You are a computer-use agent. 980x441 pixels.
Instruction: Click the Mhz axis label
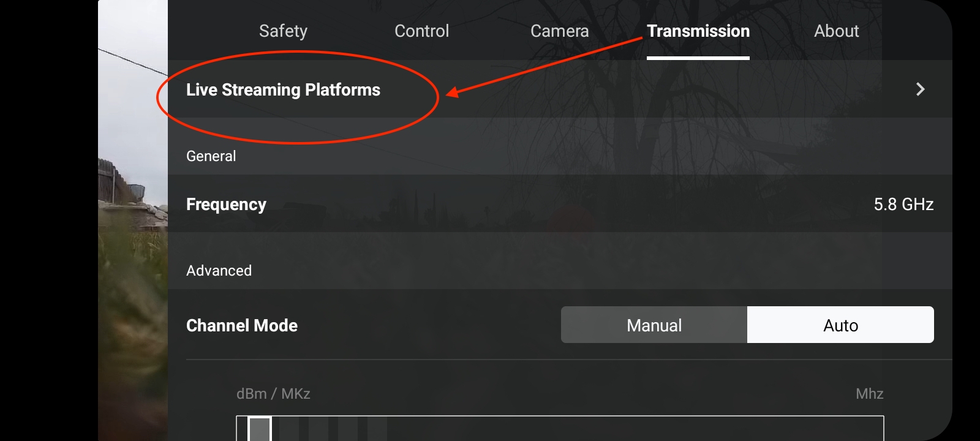pyautogui.click(x=869, y=394)
